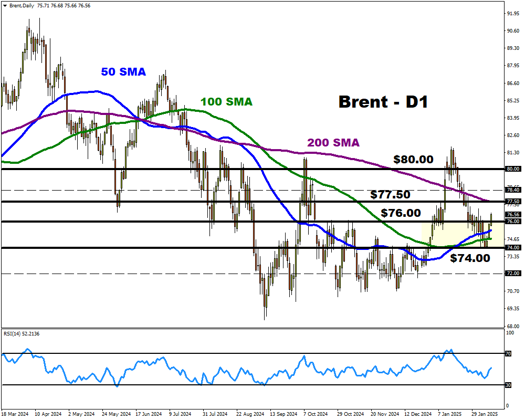Select the purple 200 SMA label

tap(333, 142)
